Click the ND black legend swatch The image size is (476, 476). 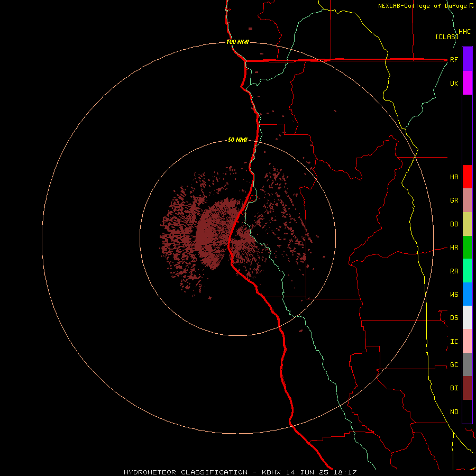[x=467, y=411]
